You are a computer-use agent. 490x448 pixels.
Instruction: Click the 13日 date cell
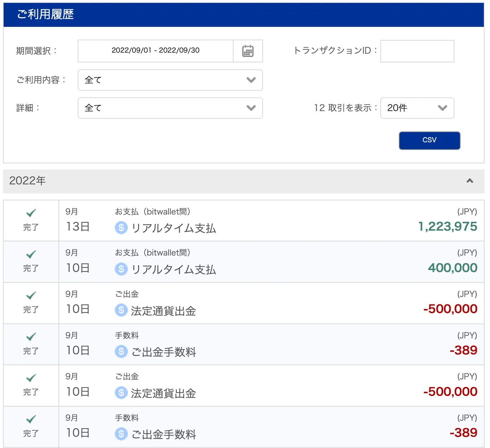[x=78, y=227]
